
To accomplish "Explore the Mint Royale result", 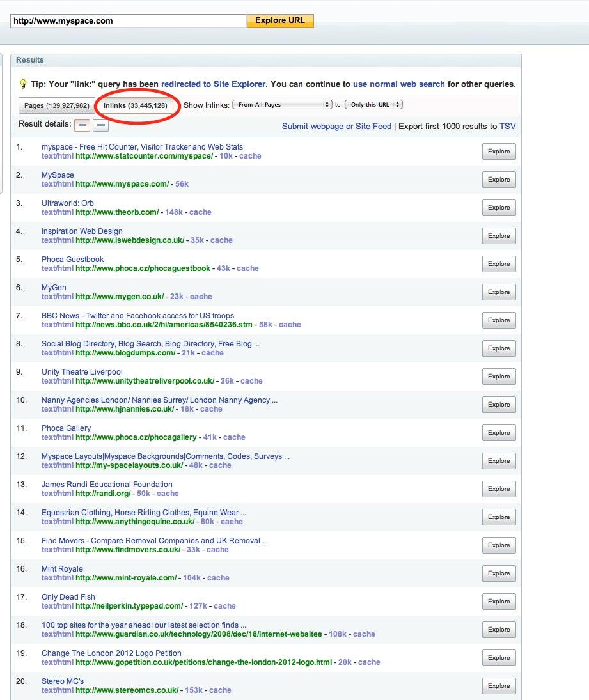I will pos(499,573).
